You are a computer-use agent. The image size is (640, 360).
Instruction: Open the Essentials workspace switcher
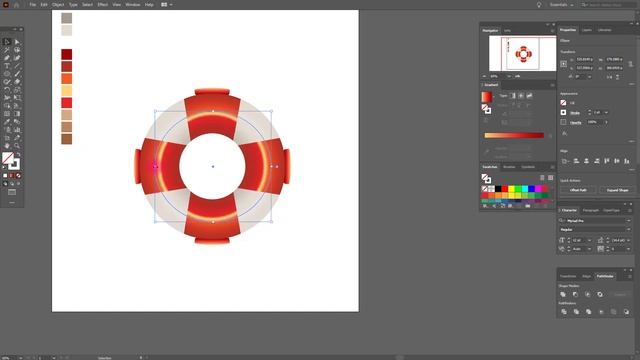[x=561, y=4]
